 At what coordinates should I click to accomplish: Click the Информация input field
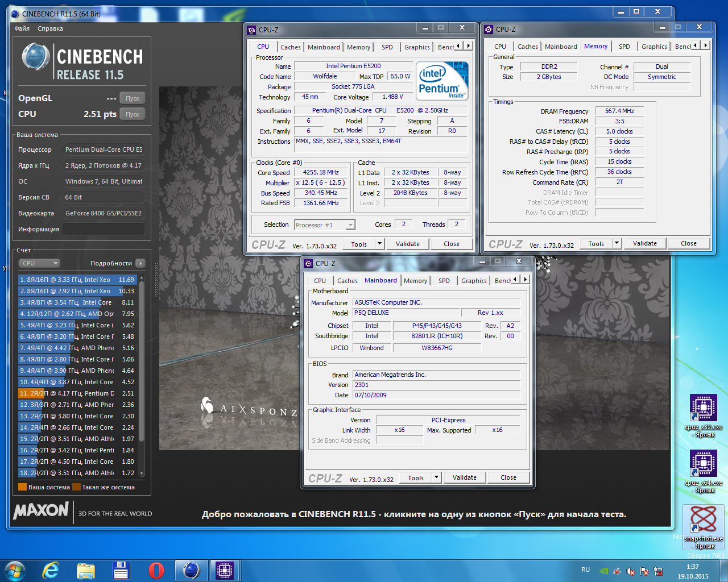coord(104,229)
